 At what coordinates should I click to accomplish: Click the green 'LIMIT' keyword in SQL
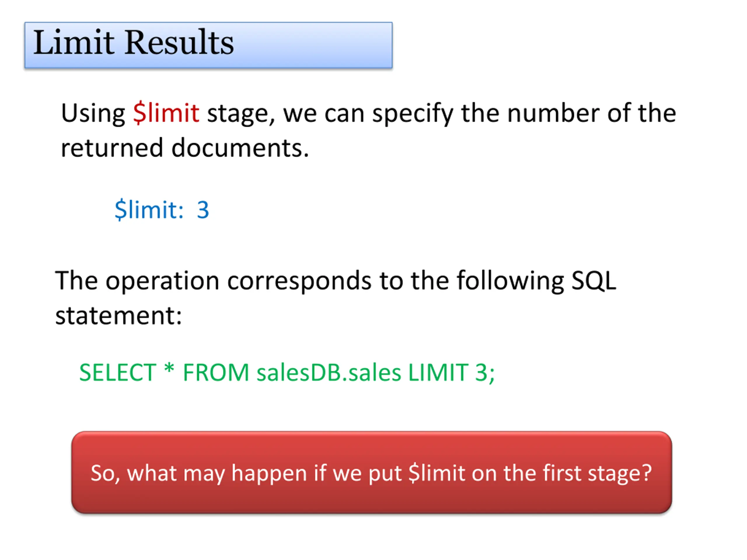[x=438, y=373]
